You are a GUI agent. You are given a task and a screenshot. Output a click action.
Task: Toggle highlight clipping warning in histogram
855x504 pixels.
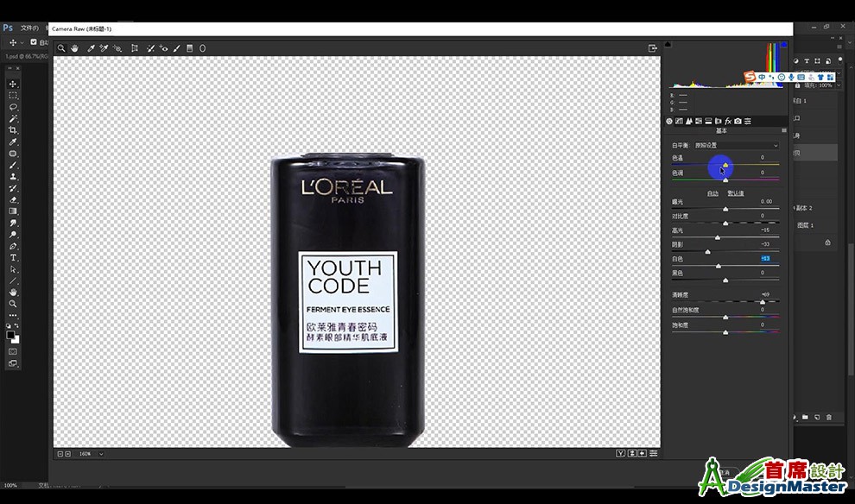tap(784, 44)
